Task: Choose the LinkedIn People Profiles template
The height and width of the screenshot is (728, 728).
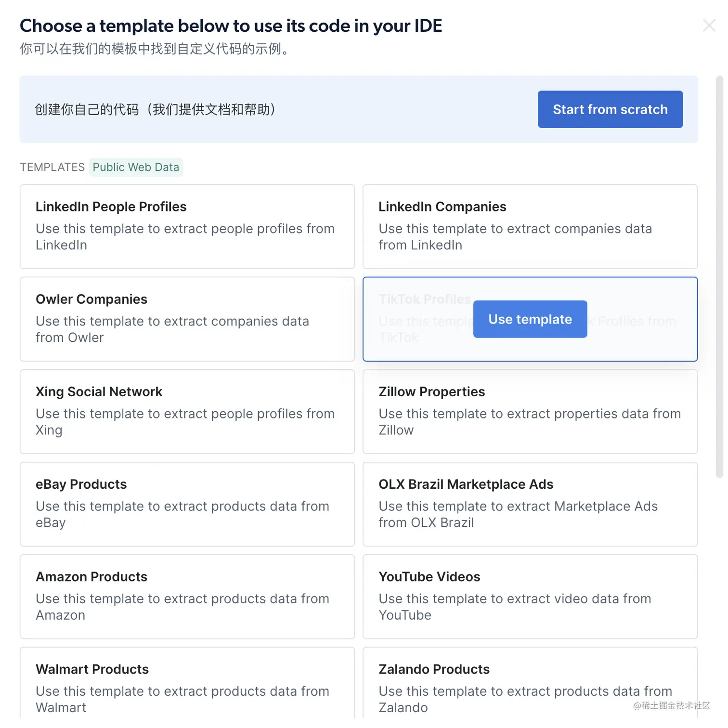Action: (187, 226)
